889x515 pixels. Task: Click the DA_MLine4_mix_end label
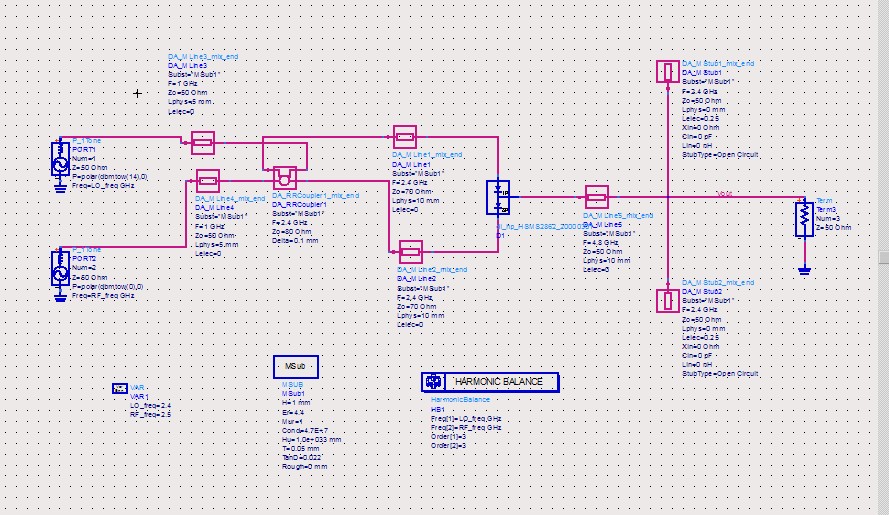pyautogui.click(x=230, y=199)
